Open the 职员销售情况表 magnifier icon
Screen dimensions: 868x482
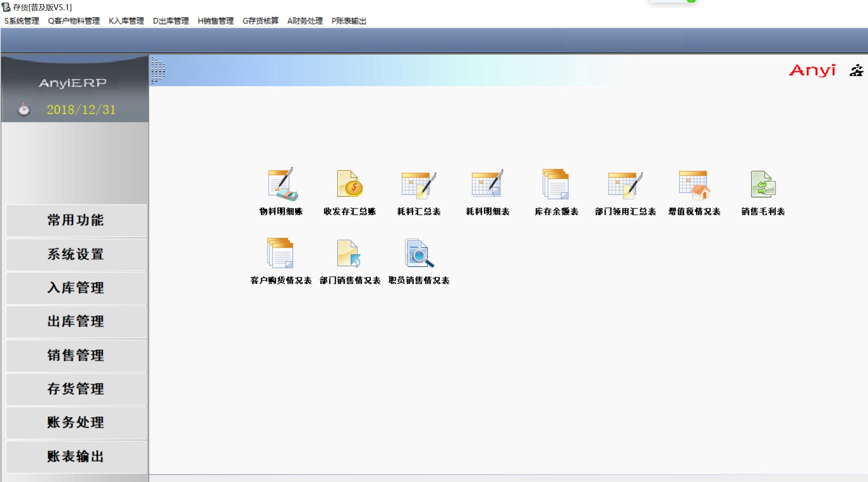pos(418,253)
